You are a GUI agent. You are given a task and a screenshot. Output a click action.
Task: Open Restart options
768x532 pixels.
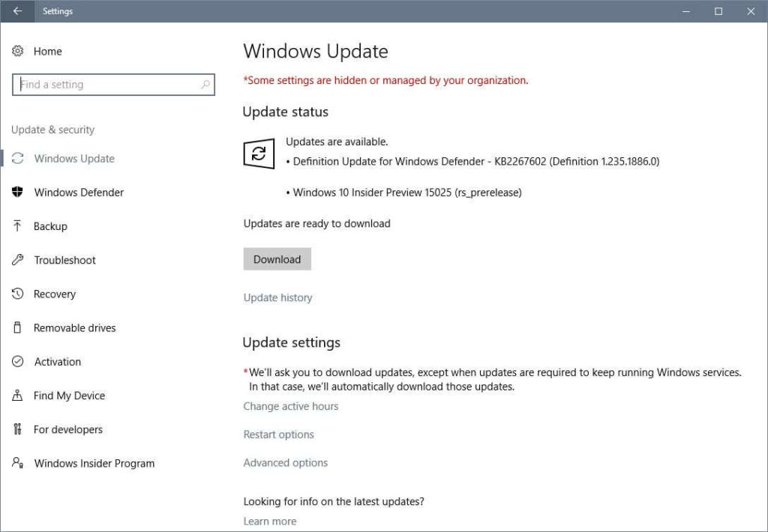tap(278, 434)
